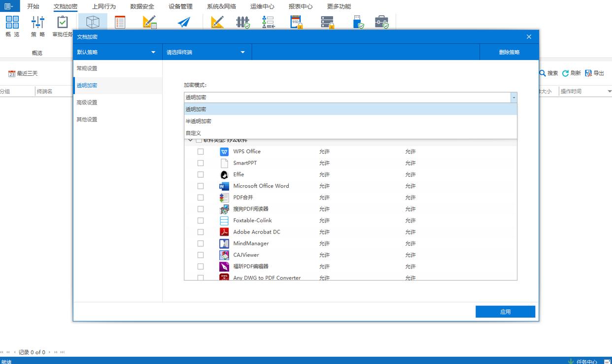Viewport: 612px width, 364px height.
Task: Click the 搜索 magnifier icon
Action: click(x=543, y=73)
